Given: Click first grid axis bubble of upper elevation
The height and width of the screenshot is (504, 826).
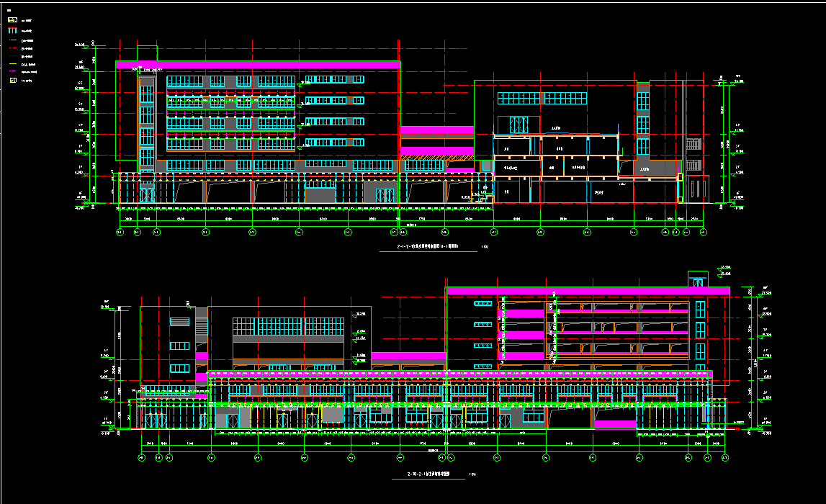Looking at the screenshot, I should 120,232.
